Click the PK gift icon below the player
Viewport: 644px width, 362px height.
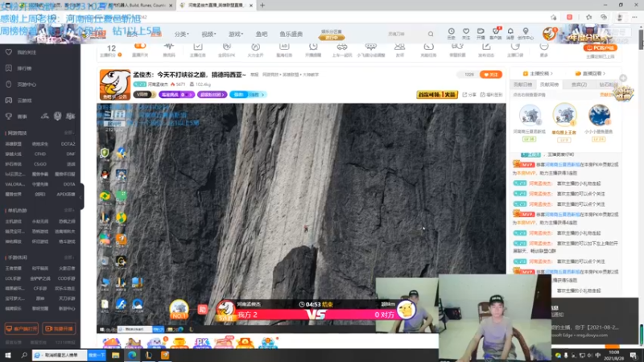click(202, 343)
